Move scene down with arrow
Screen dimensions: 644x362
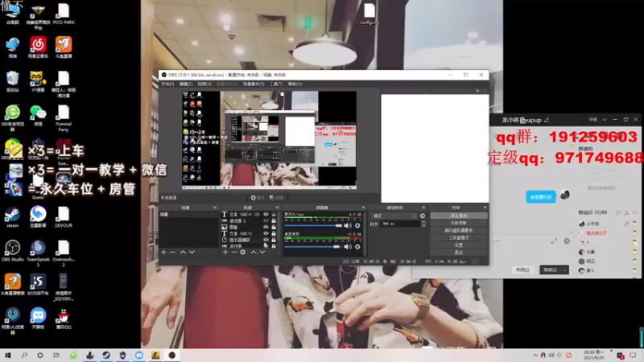(192, 252)
